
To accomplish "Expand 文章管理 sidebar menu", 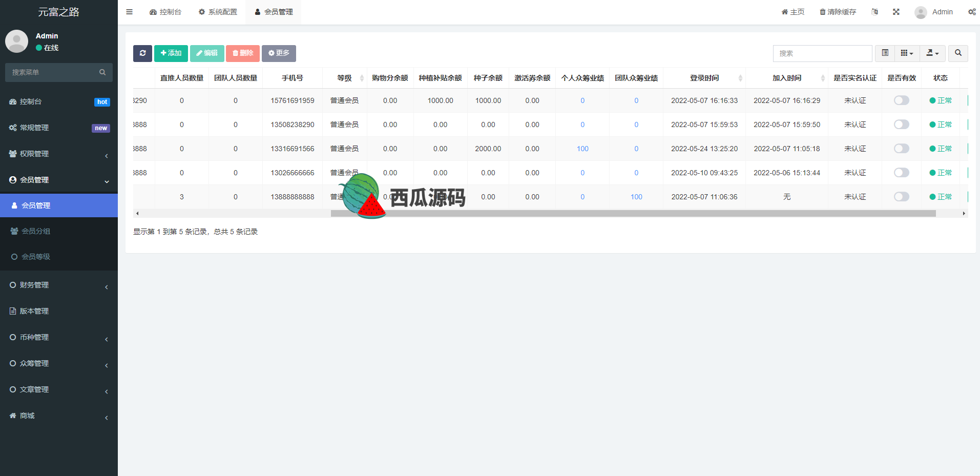I will [x=59, y=390].
